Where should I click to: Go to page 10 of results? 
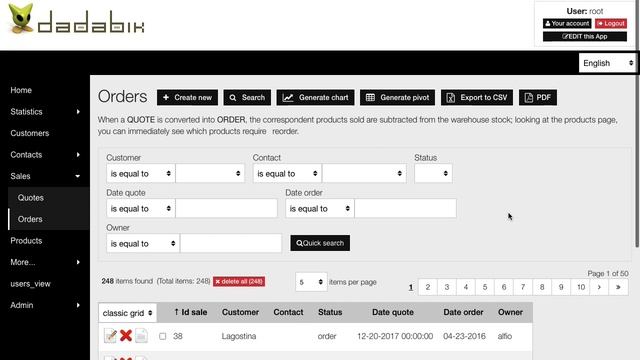click(x=581, y=287)
